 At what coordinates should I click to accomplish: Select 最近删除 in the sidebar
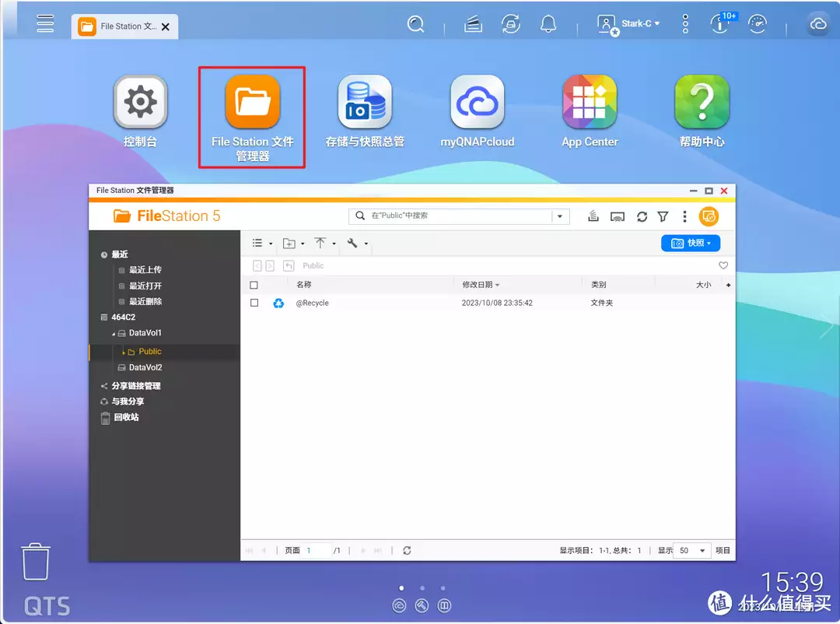[x=145, y=301]
